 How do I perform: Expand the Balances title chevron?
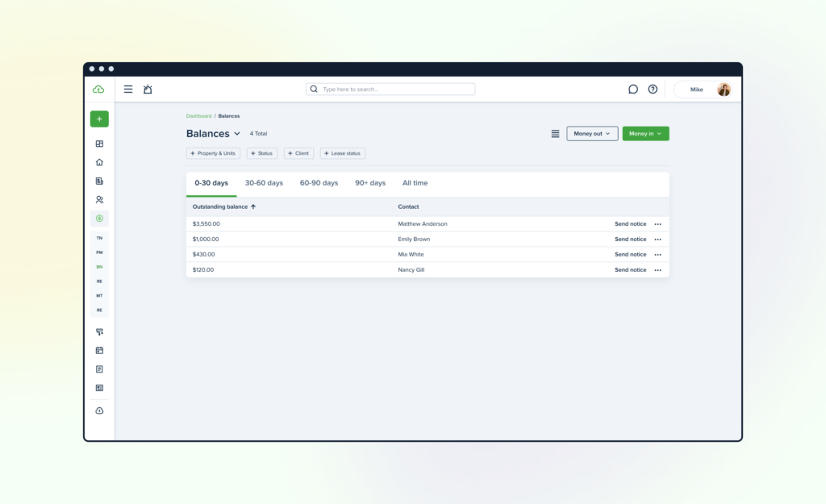click(237, 134)
